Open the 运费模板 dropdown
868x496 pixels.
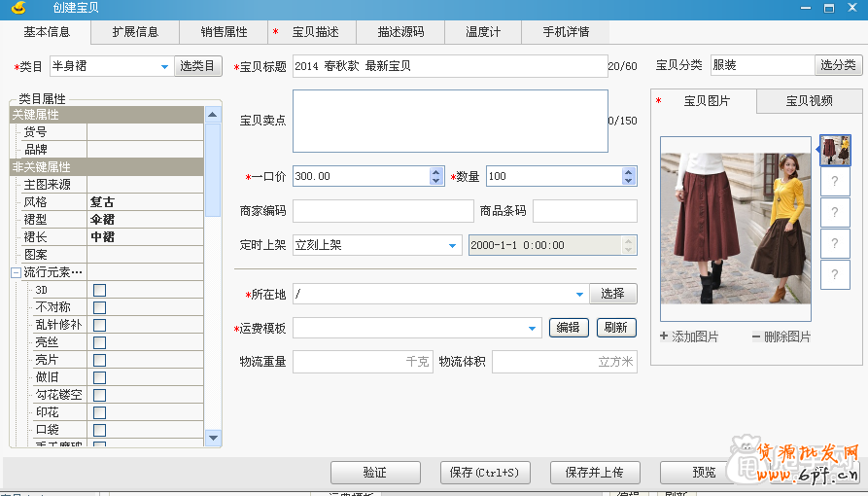coord(533,329)
